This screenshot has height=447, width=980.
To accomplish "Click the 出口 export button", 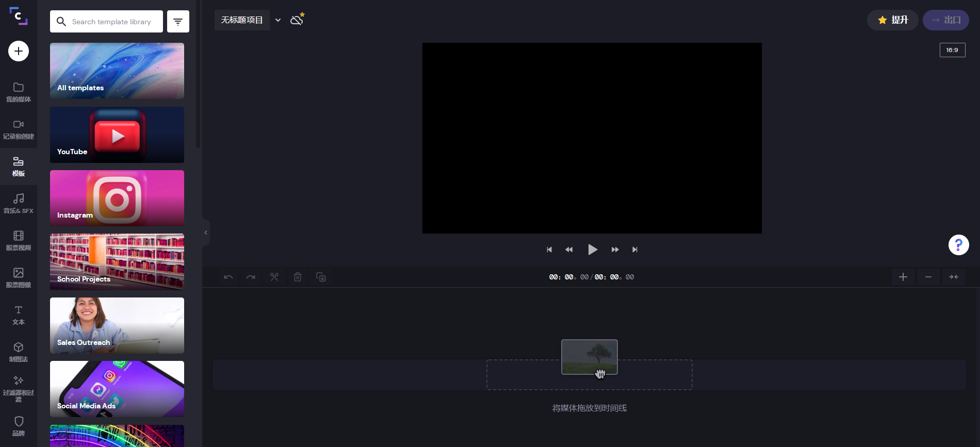I will pyautogui.click(x=946, y=20).
